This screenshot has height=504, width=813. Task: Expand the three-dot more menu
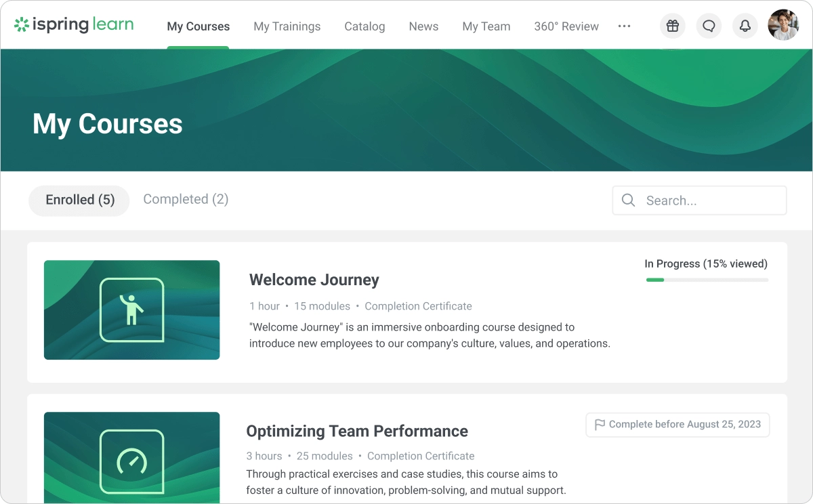click(x=625, y=26)
